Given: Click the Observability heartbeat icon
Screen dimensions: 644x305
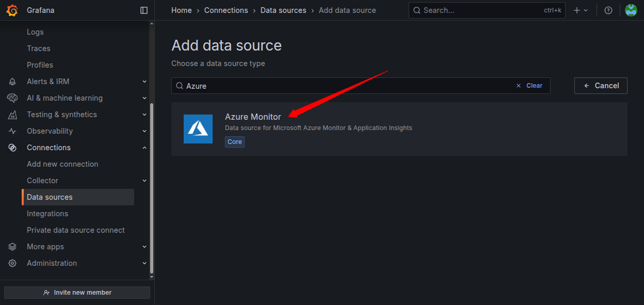Looking at the screenshot, I should (x=12, y=131).
